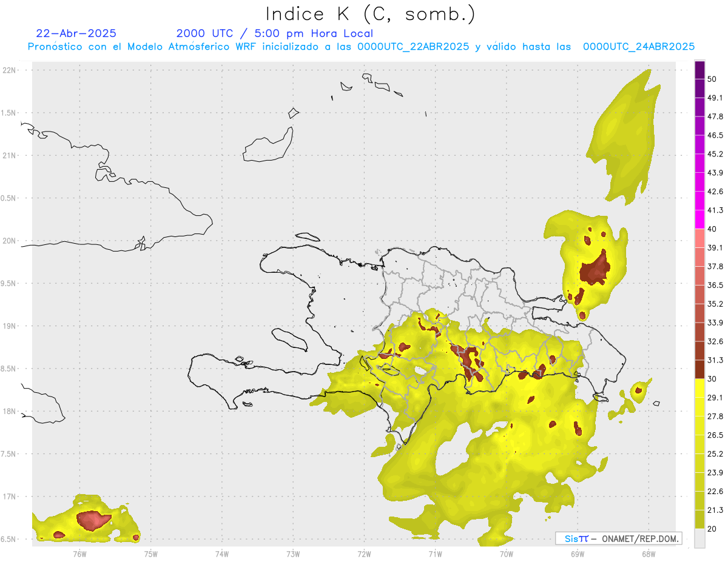Pick the pale gray colorbar segment below 20
728x562 pixels.
tap(699, 538)
